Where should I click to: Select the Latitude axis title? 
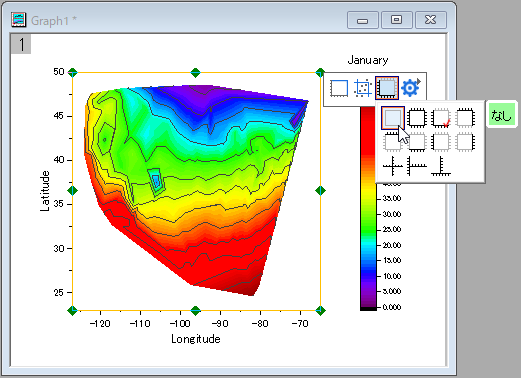coord(45,191)
